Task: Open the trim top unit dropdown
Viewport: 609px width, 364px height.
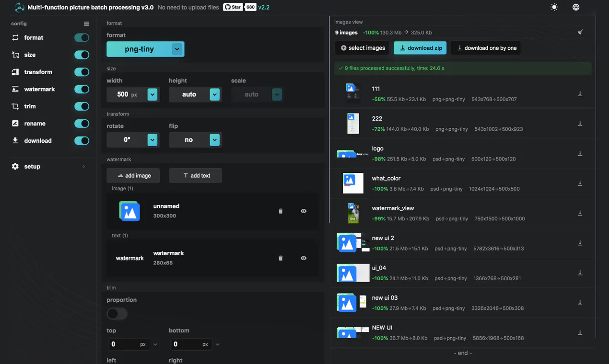Action: tap(155, 344)
